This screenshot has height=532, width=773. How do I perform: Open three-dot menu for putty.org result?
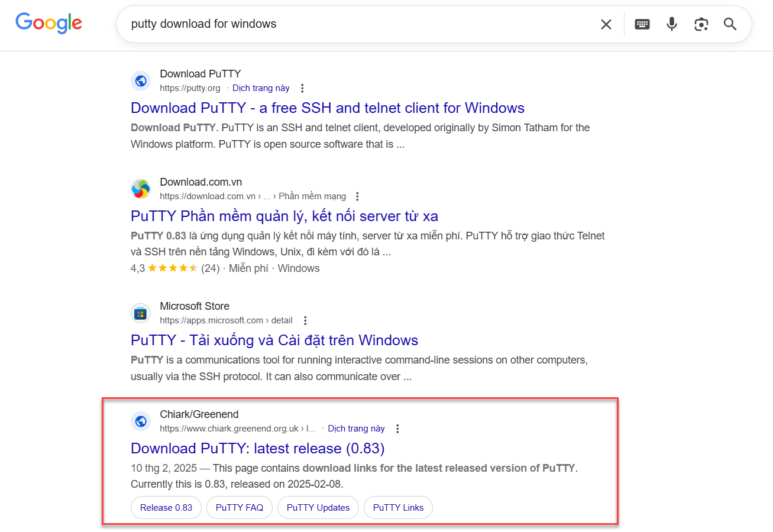point(302,88)
